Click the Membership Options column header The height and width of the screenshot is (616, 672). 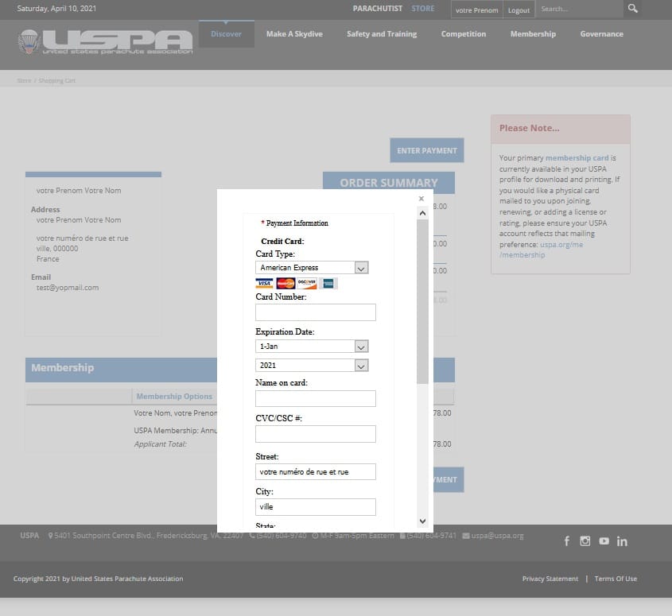[x=174, y=397]
